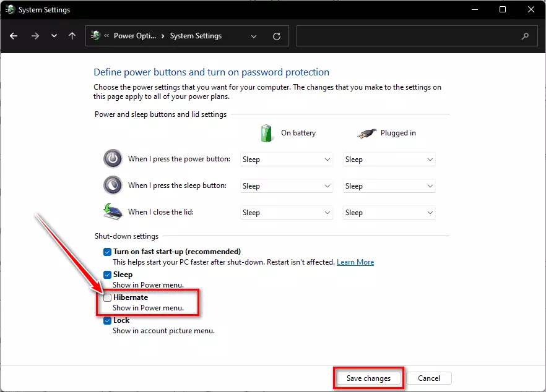Click the Power Options icon in address bar
546x392 pixels.
[x=96, y=36]
